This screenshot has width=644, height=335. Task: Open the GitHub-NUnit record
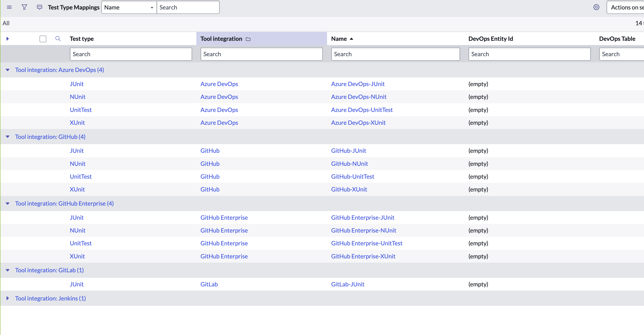(x=350, y=164)
